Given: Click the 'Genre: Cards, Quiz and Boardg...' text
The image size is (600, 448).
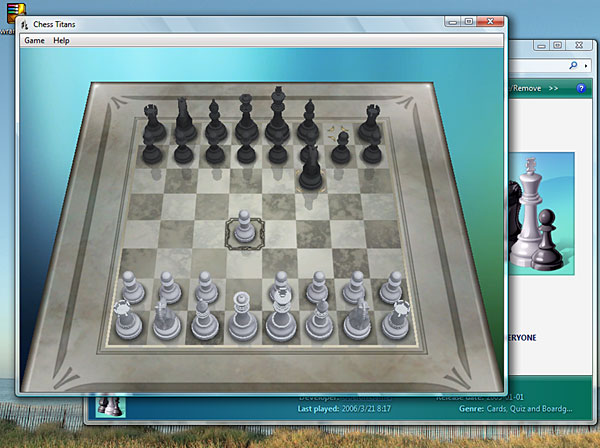Looking at the screenshot, I should (515, 409).
